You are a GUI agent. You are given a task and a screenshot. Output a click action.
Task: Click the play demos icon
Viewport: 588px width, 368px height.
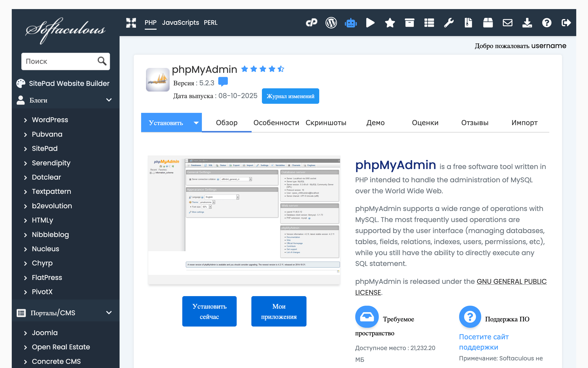click(370, 23)
